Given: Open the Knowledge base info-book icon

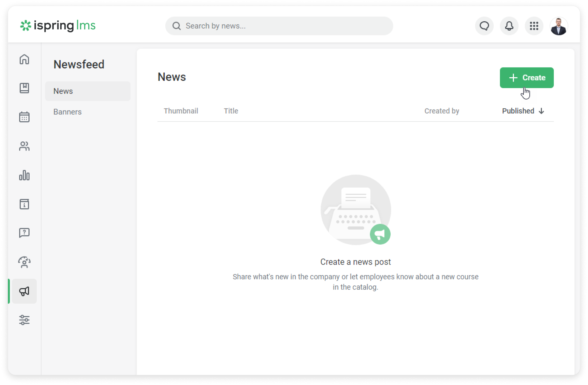Looking at the screenshot, I should [24, 204].
